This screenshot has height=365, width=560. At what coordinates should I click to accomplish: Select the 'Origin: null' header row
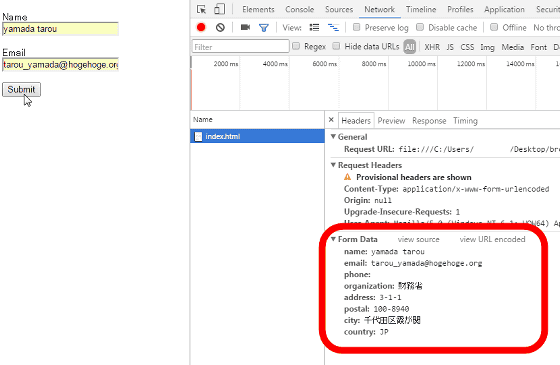[x=368, y=200]
